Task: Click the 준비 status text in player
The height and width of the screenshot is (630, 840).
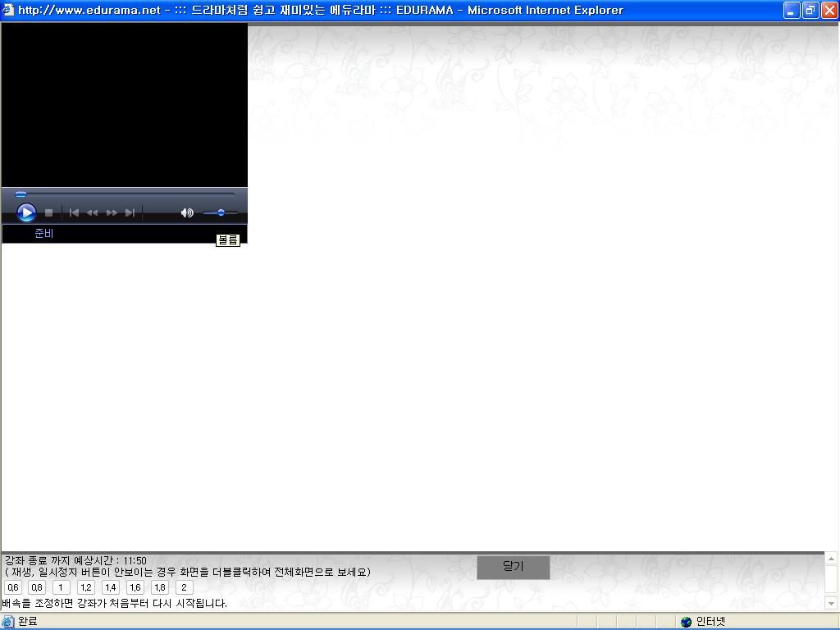Action: (44, 233)
